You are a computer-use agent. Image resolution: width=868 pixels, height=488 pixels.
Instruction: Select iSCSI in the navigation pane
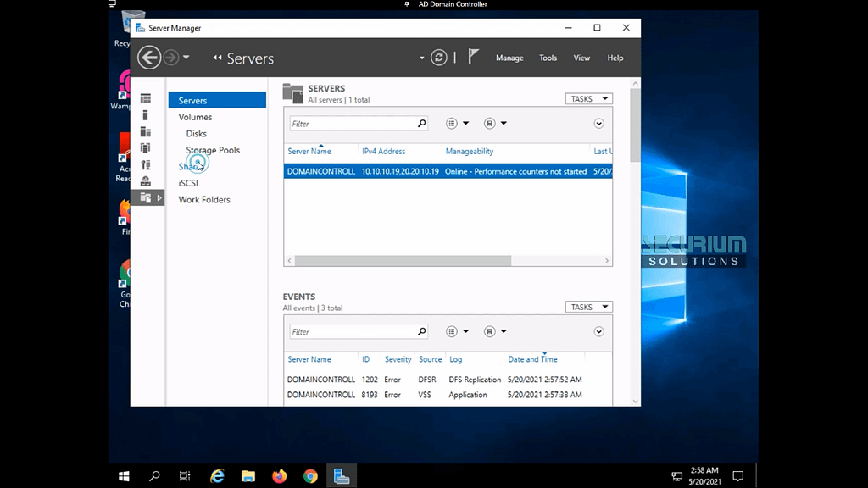(x=187, y=183)
